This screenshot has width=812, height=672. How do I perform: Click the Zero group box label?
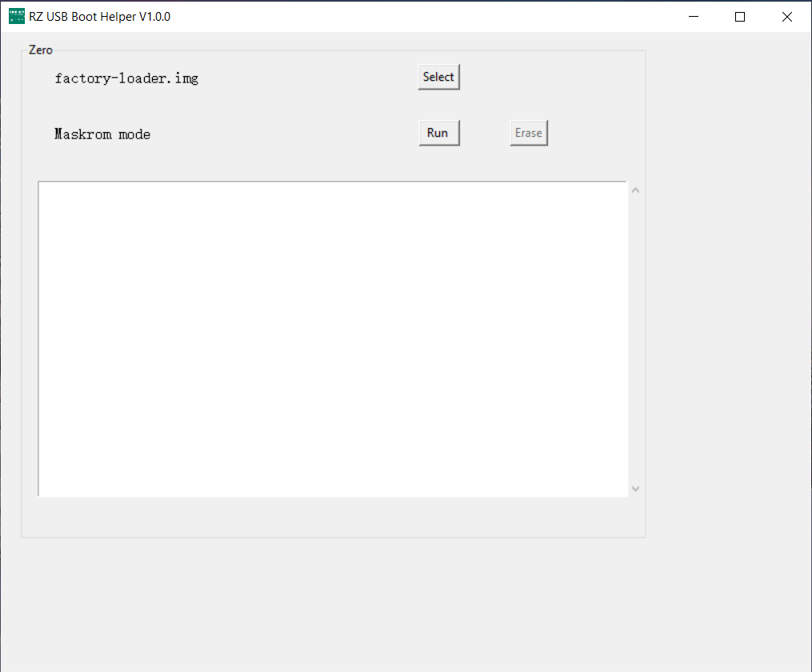(40, 50)
